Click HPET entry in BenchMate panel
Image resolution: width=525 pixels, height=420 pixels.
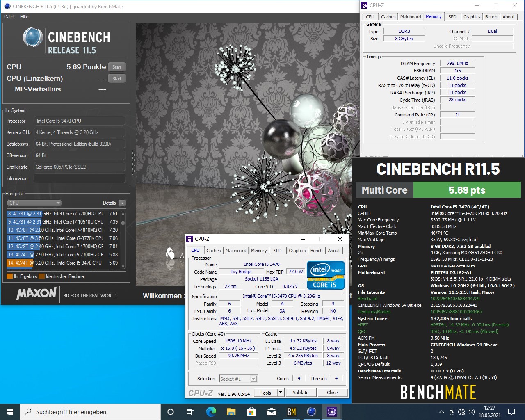(x=363, y=325)
